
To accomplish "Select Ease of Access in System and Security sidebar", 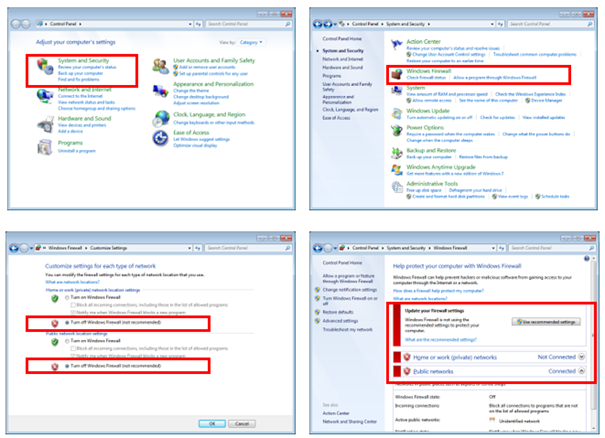I will coord(336,118).
